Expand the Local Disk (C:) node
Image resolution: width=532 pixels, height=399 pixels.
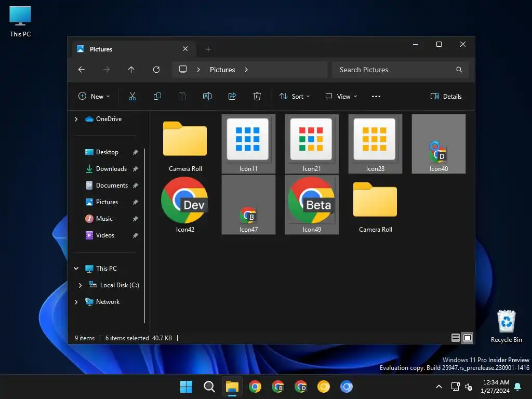80,285
